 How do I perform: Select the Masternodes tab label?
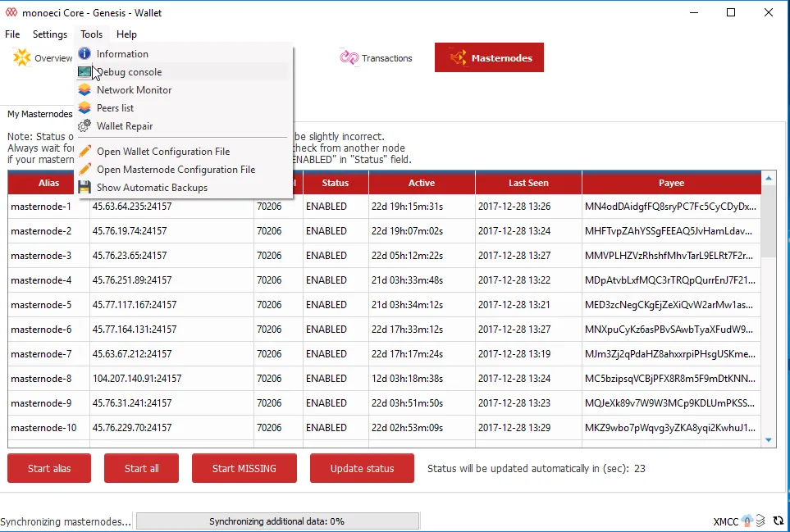click(x=501, y=58)
